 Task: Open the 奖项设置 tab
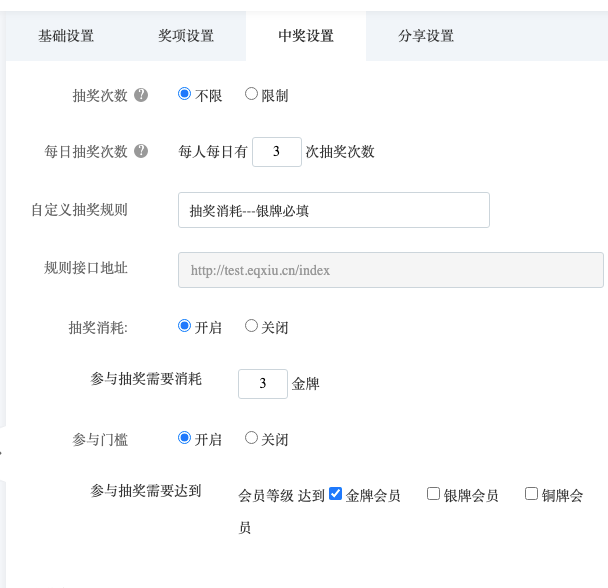click(x=186, y=36)
